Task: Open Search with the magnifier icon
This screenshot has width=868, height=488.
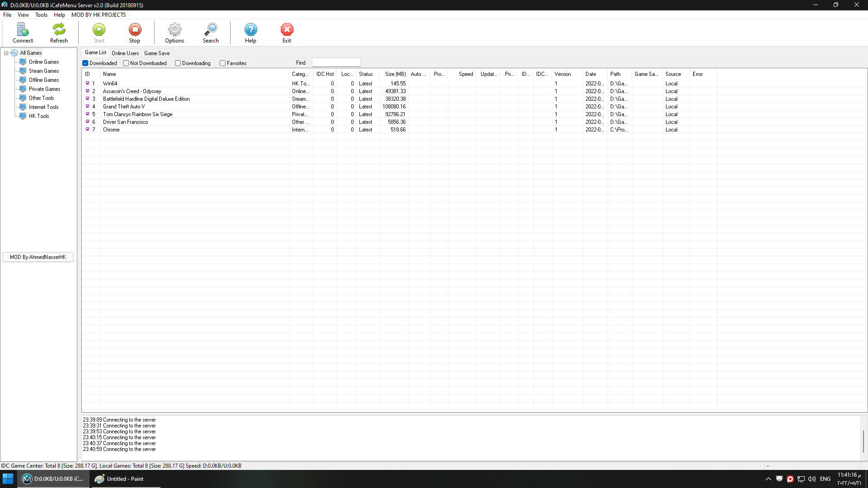Action: pyautogui.click(x=211, y=30)
